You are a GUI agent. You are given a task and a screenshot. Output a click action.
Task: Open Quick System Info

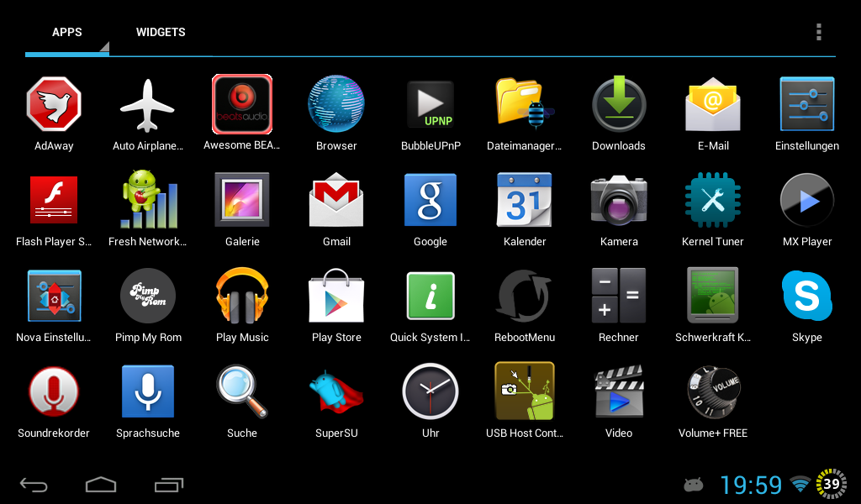coord(430,296)
